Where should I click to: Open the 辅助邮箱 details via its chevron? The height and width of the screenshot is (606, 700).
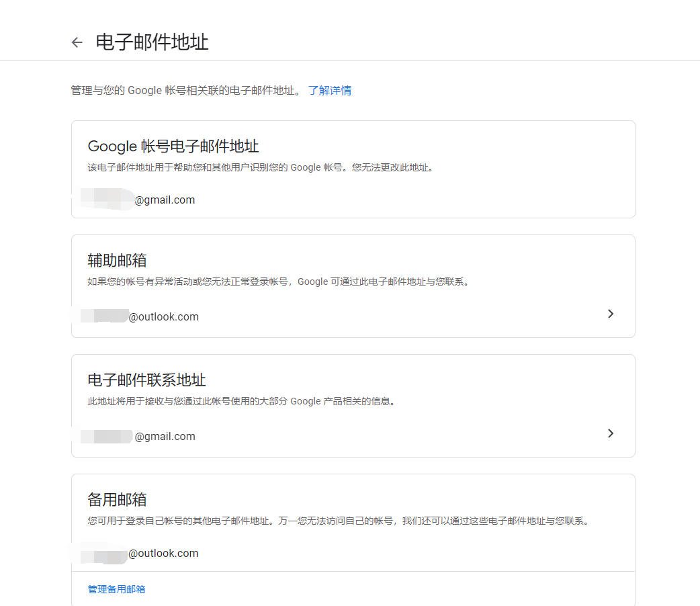pyautogui.click(x=610, y=314)
